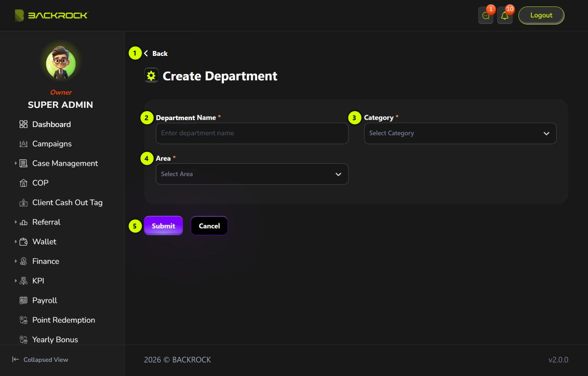The width and height of the screenshot is (588, 376).
Task: Submit the department form
Action: pos(163,226)
